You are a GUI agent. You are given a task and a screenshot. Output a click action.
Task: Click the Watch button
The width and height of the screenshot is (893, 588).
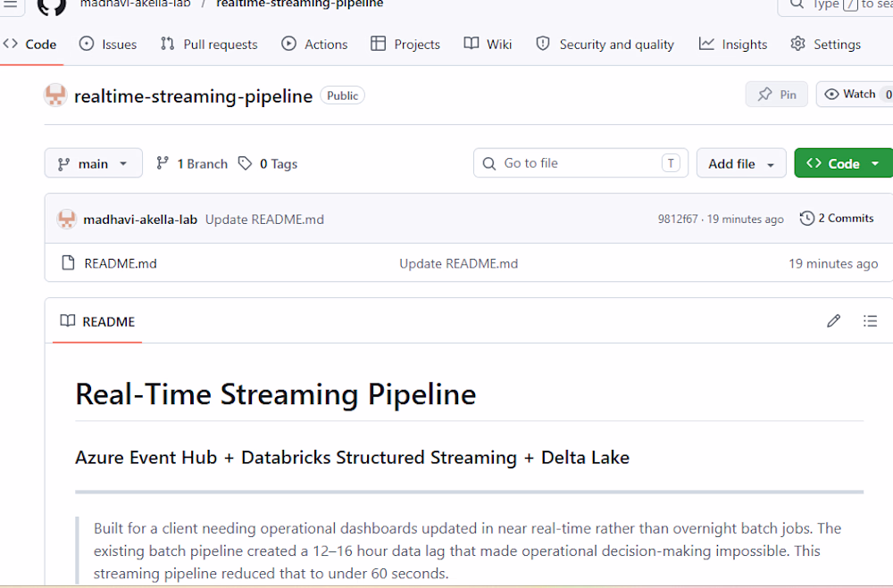click(x=855, y=95)
